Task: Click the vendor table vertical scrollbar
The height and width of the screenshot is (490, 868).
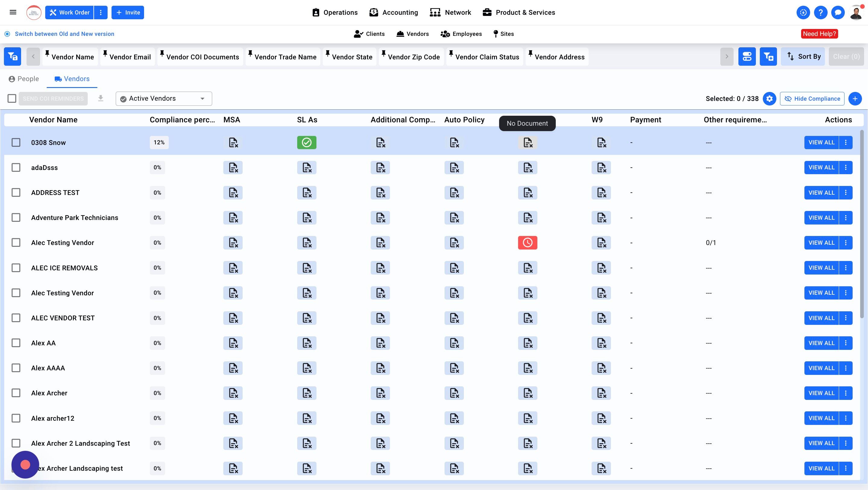Action: pos(862,224)
